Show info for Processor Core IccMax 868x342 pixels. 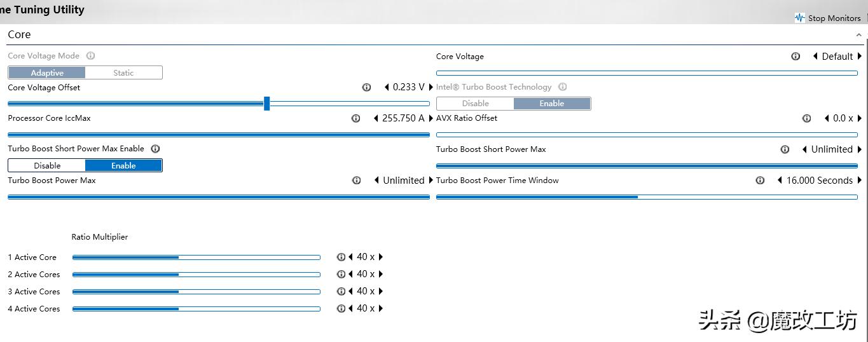(x=356, y=118)
